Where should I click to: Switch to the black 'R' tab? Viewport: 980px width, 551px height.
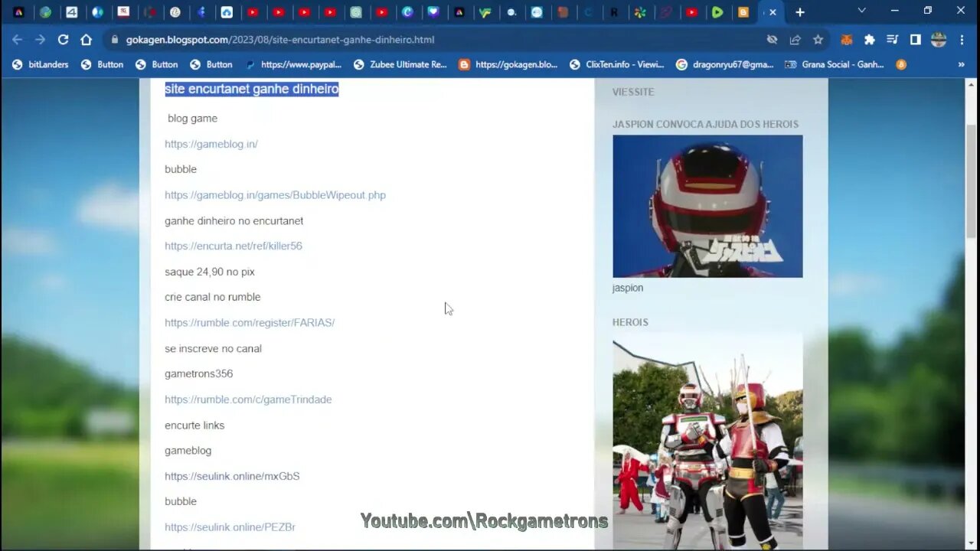pyautogui.click(x=614, y=12)
